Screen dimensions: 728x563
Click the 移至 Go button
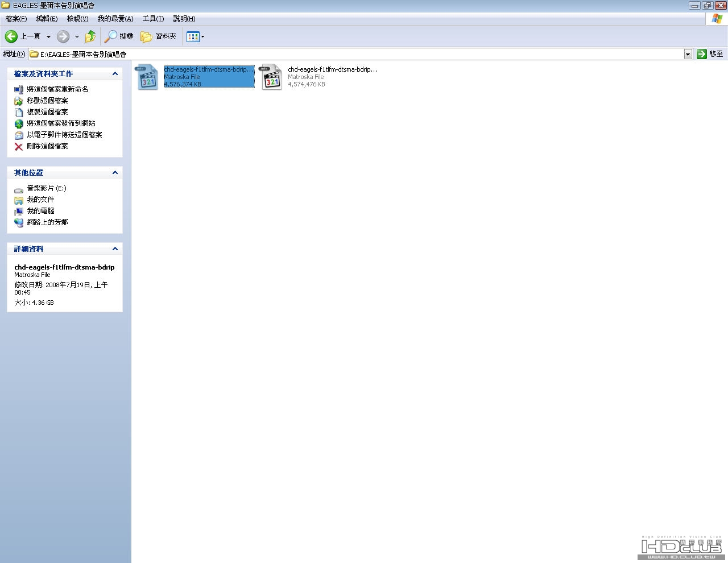(710, 54)
